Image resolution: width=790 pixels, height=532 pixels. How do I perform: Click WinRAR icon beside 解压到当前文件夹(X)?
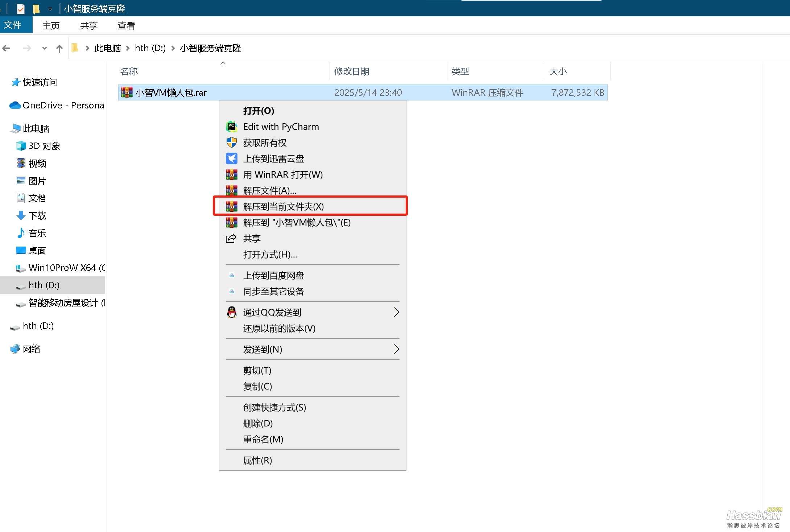point(232,206)
